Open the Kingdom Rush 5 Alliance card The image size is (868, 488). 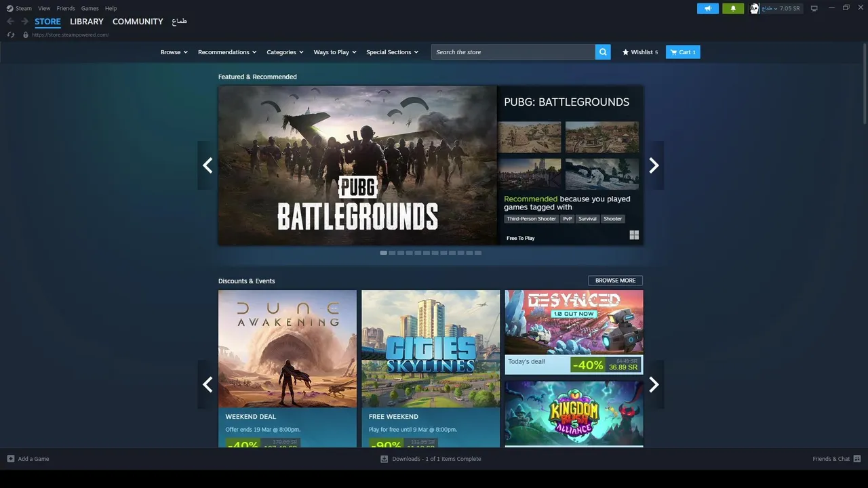coord(574,413)
